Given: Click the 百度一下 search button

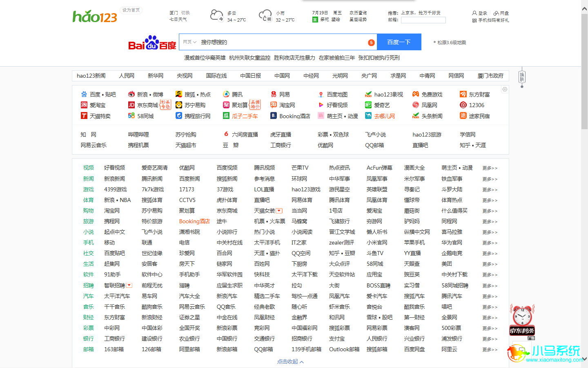Looking at the screenshot, I should tap(399, 42).
